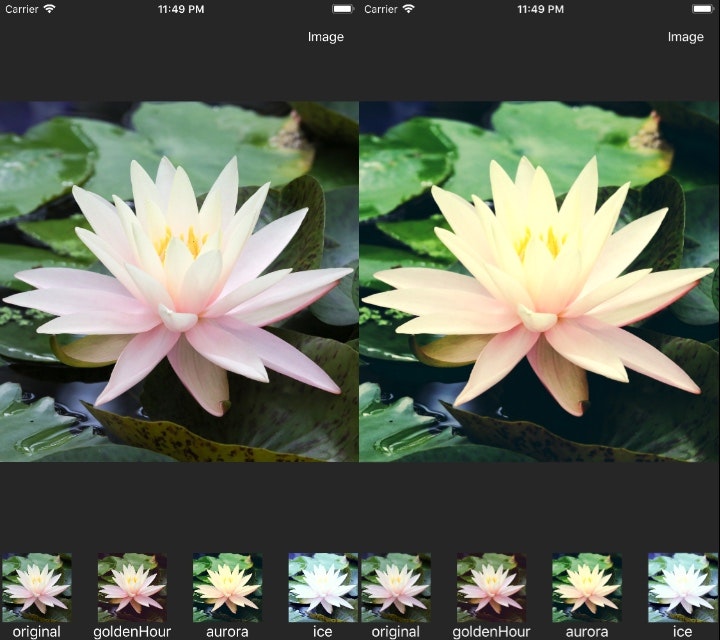Click the 11:49 PM clock on left screen
Viewport: 720px width, 640px height.
(x=181, y=9)
